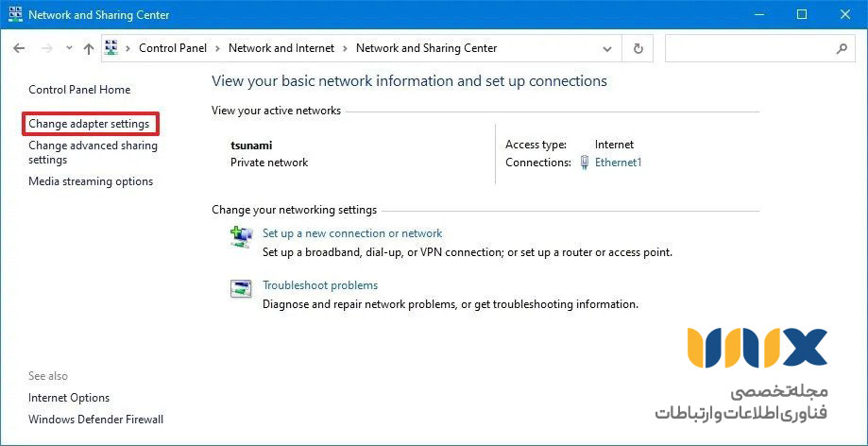The width and height of the screenshot is (868, 446).
Task: Click the search magnifier icon
Action: [842, 49]
